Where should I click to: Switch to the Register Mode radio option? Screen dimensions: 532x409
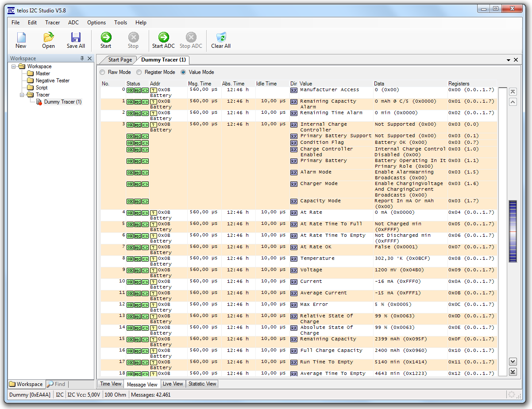point(139,72)
